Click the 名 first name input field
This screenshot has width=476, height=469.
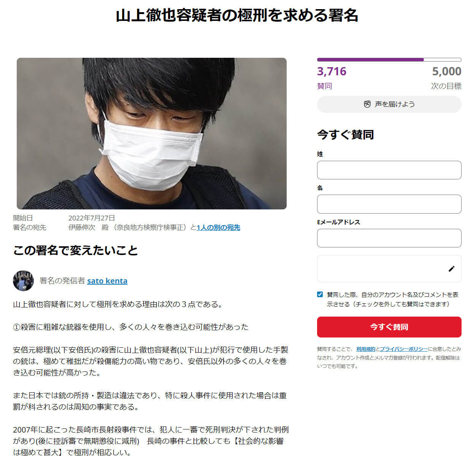389,204
